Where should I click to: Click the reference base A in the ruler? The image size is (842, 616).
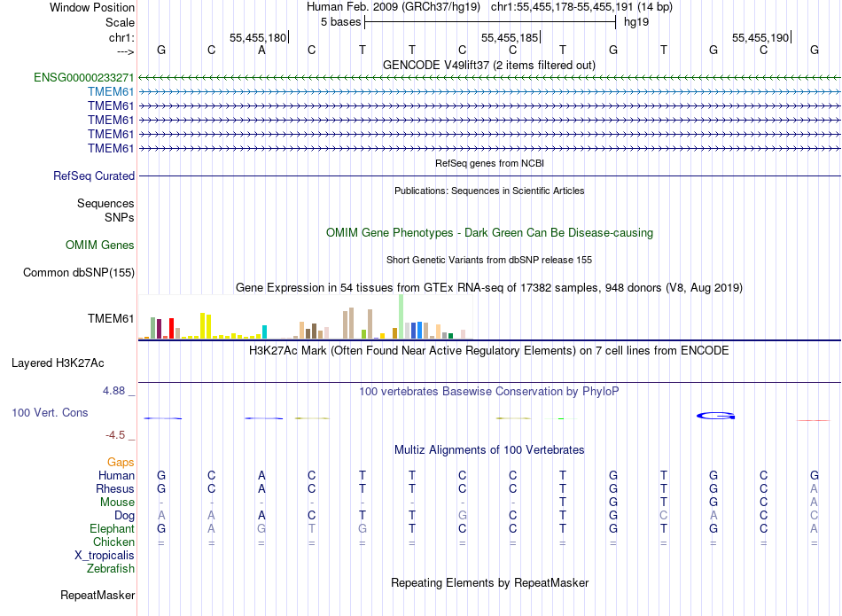point(261,51)
